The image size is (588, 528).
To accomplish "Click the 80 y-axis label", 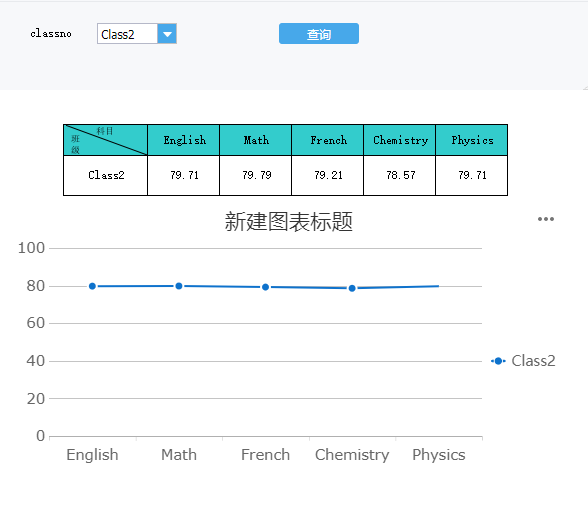I will (x=36, y=286).
